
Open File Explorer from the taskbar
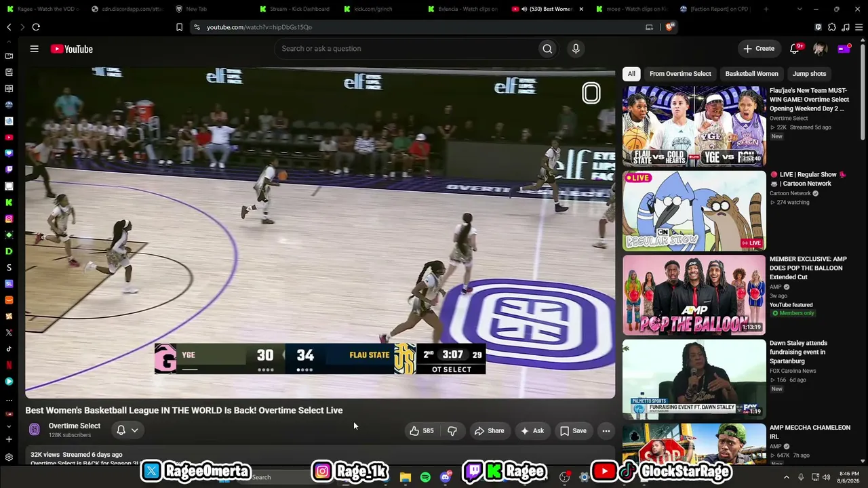[x=405, y=477]
